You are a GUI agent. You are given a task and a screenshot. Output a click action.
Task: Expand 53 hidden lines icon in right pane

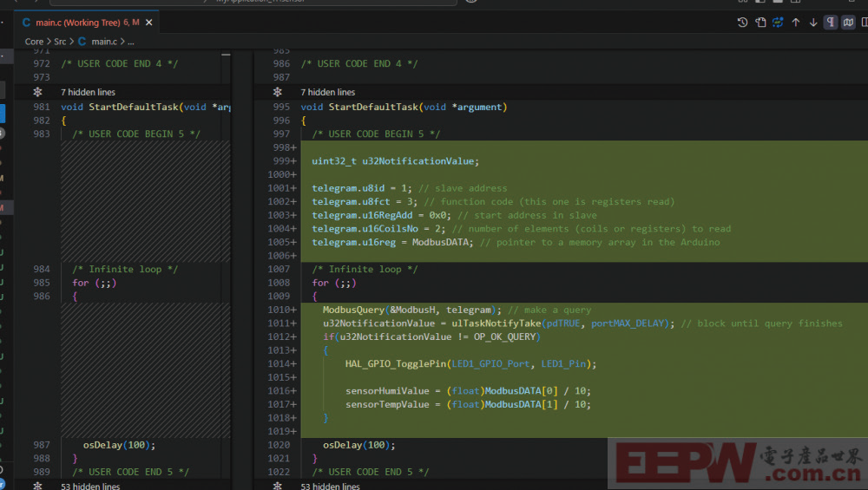point(278,486)
